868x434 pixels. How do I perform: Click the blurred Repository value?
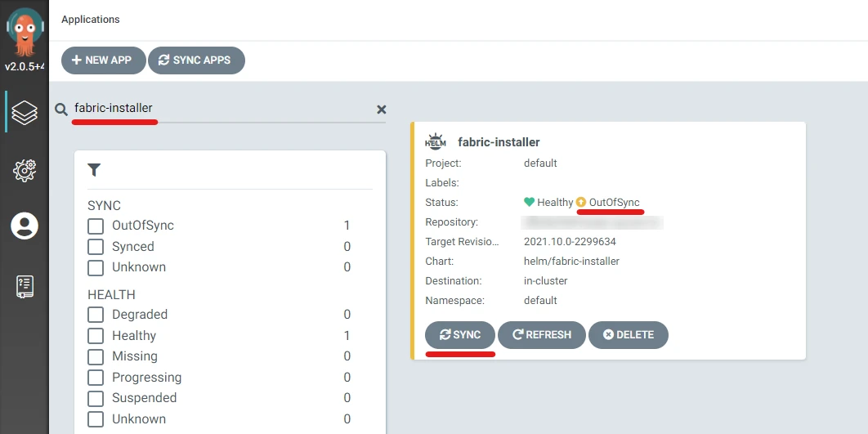coord(592,222)
